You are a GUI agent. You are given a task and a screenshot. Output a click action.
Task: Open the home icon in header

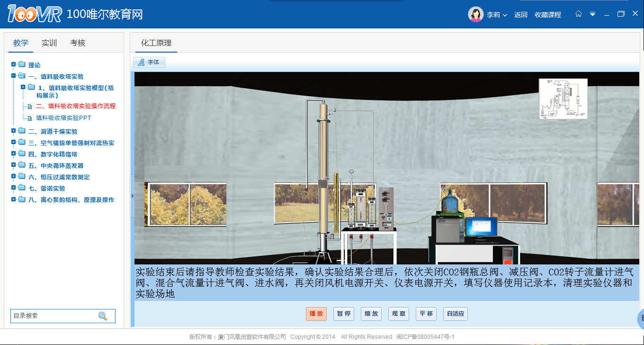[x=578, y=14]
